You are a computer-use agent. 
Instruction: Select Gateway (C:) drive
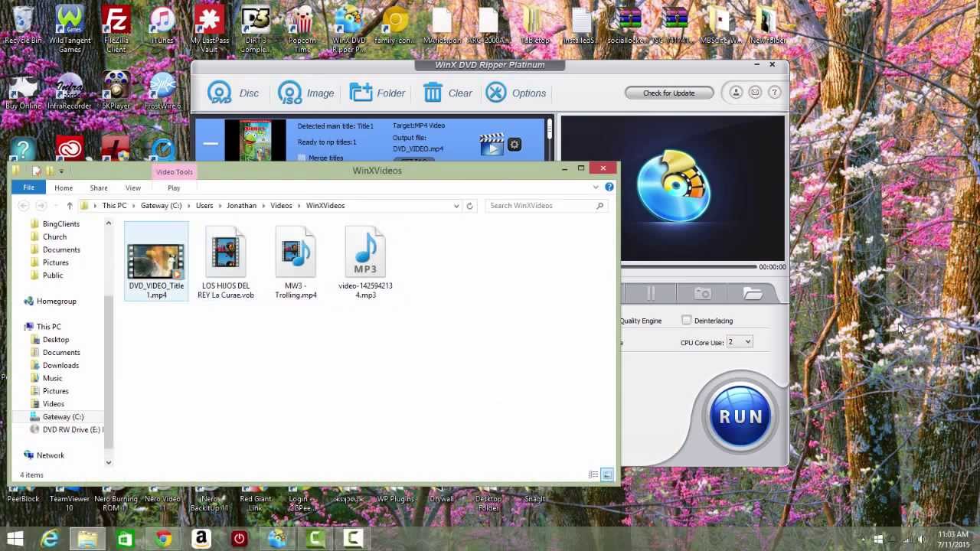[63, 417]
